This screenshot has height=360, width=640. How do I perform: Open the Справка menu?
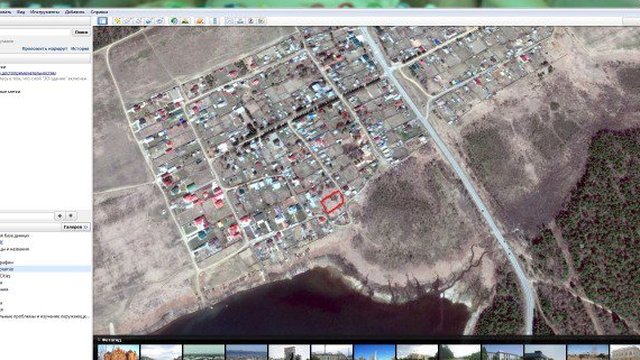99,12
